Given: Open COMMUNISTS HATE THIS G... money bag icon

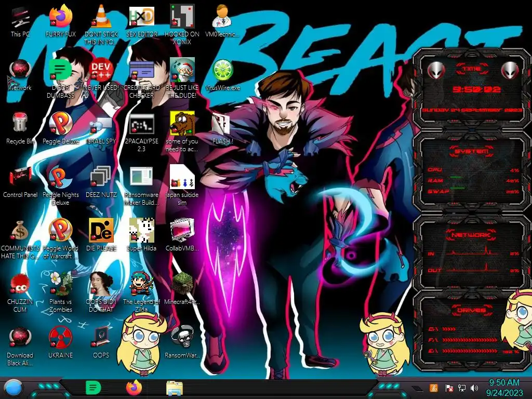Looking at the screenshot, I should [x=20, y=239].
